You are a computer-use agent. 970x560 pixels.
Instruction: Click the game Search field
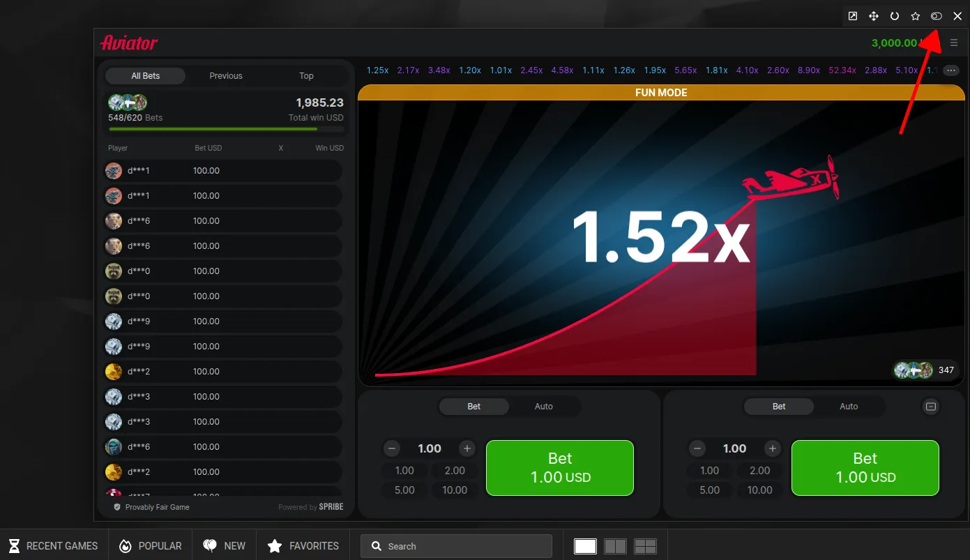click(456, 546)
